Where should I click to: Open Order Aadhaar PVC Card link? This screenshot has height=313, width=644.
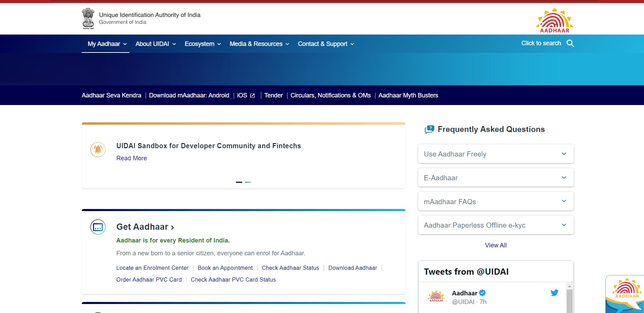pyautogui.click(x=149, y=280)
